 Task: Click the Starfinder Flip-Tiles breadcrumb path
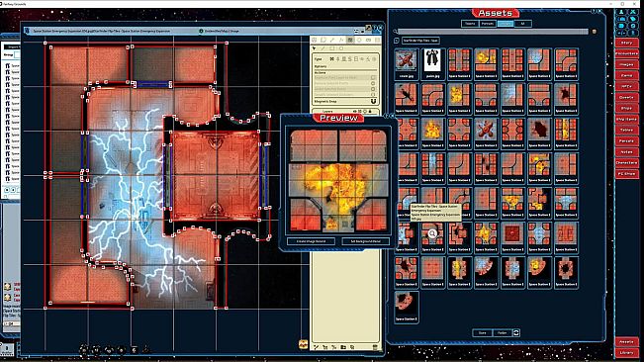pyautogui.click(x=420, y=41)
